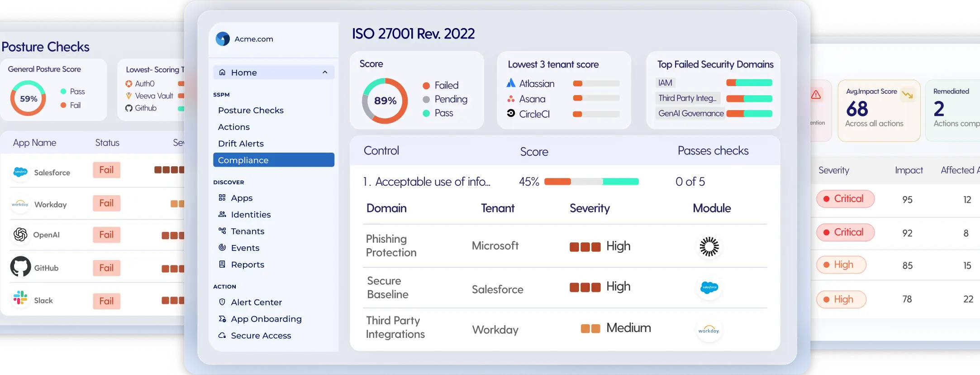
Task: Click the Secure Baseline domain cell
Action: tap(388, 288)
